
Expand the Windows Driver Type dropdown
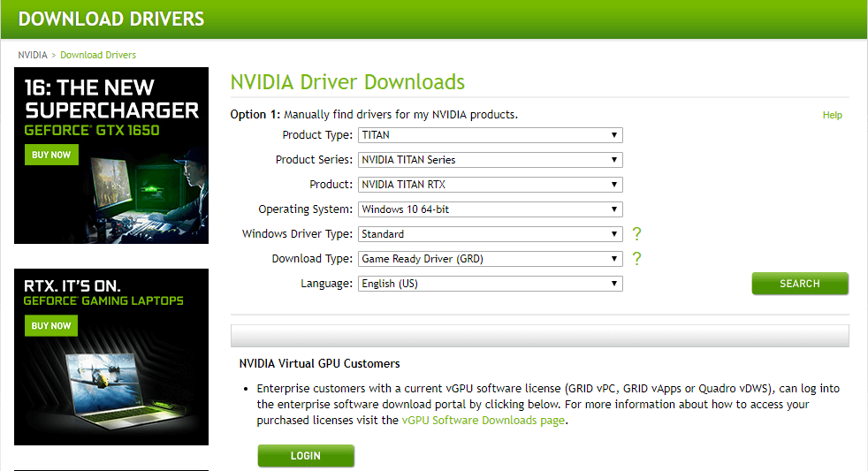click(x=490, y=234)
